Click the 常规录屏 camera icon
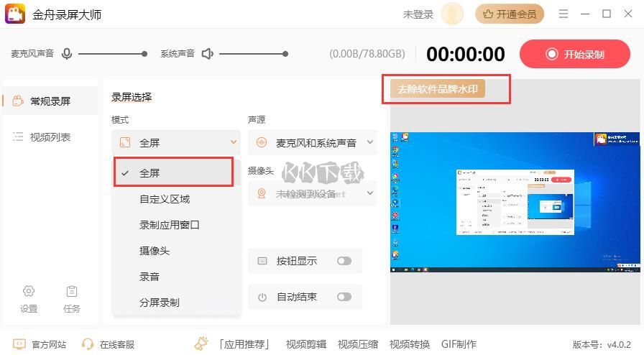Viewport: 644px width, 355px height. pyautogui.click(x=18, y=101)
